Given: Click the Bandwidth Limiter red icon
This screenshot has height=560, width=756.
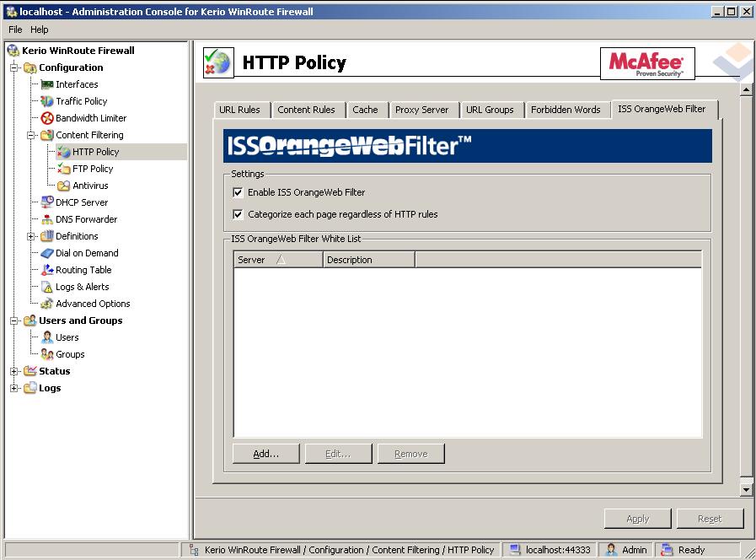Looking at the screenshot, I should (x=46, y=118).
